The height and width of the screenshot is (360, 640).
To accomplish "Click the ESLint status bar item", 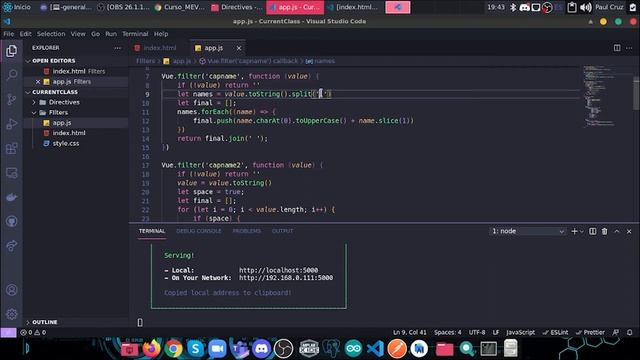I will tap(556, 333).
